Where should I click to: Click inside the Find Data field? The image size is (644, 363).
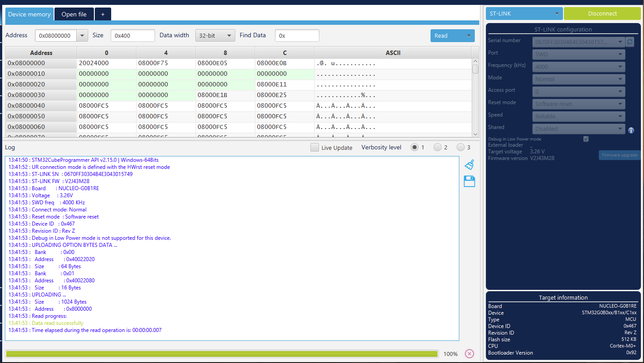[297, 35]
